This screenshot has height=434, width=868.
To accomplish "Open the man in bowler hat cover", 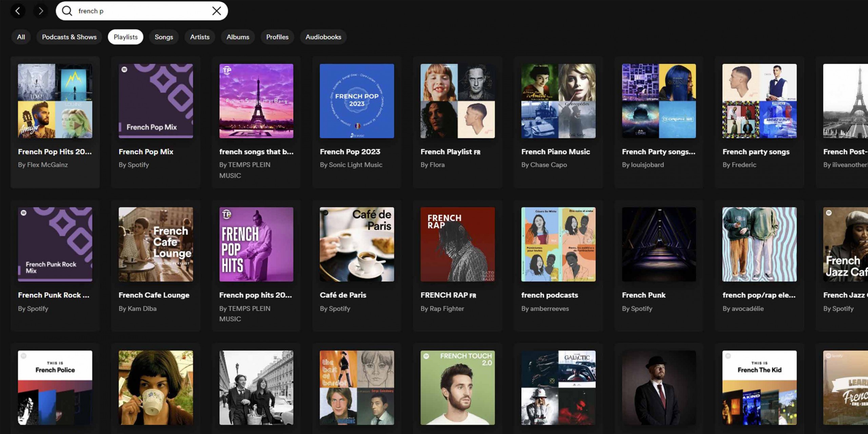I will click(x=659, y=388).
